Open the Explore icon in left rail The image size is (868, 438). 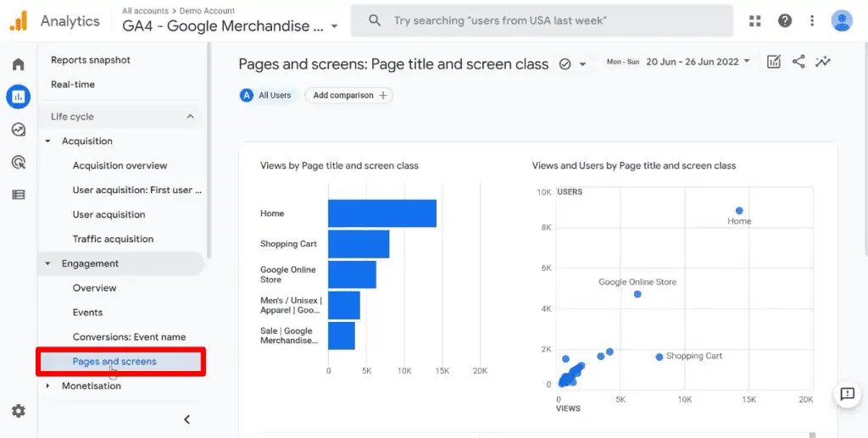click(x=19, y=130)
